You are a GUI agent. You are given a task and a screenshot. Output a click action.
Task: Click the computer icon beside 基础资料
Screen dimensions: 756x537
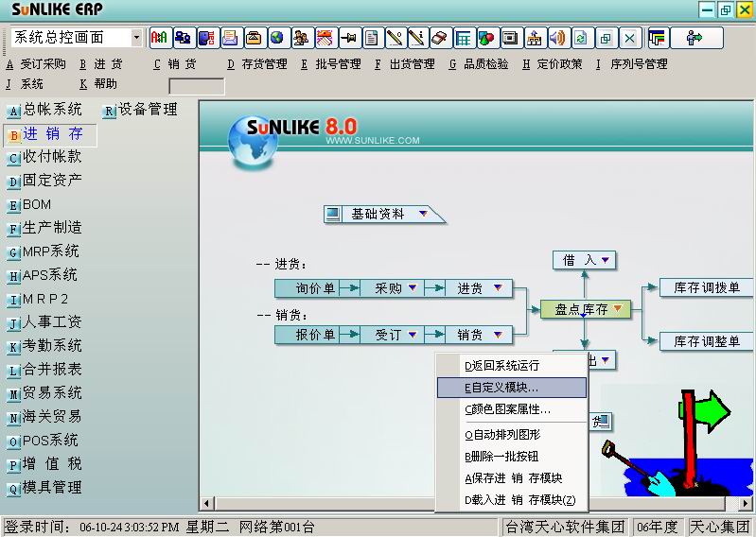tap(332, 214)
